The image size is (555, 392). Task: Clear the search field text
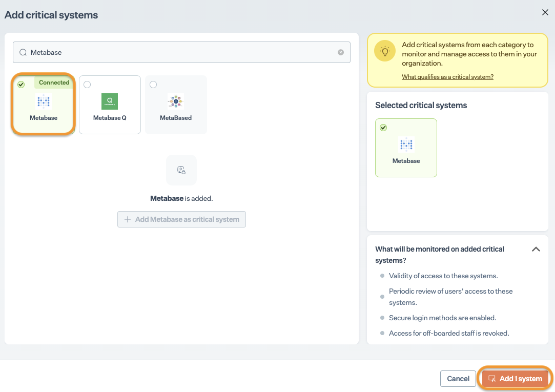click(x=340, y=52)
